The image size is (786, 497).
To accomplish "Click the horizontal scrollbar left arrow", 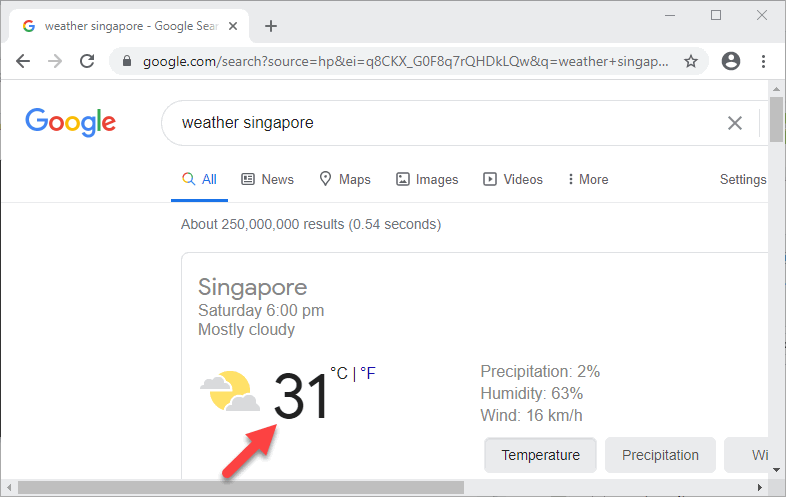I will tap(9, 487).
